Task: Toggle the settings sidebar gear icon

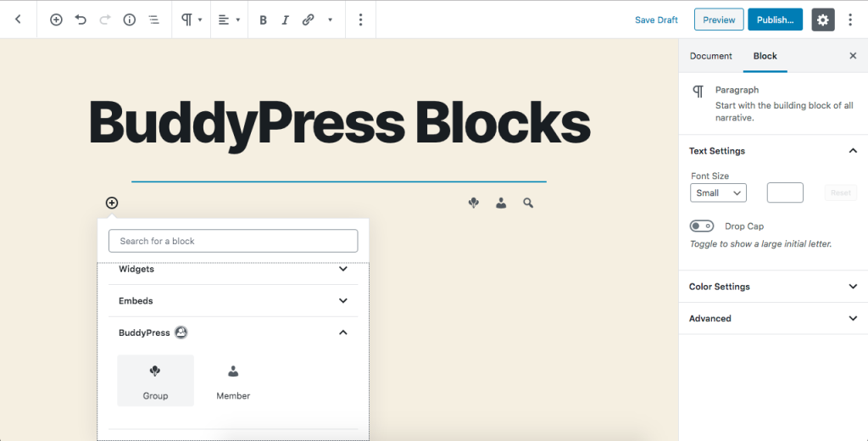Action: [822, 20]
